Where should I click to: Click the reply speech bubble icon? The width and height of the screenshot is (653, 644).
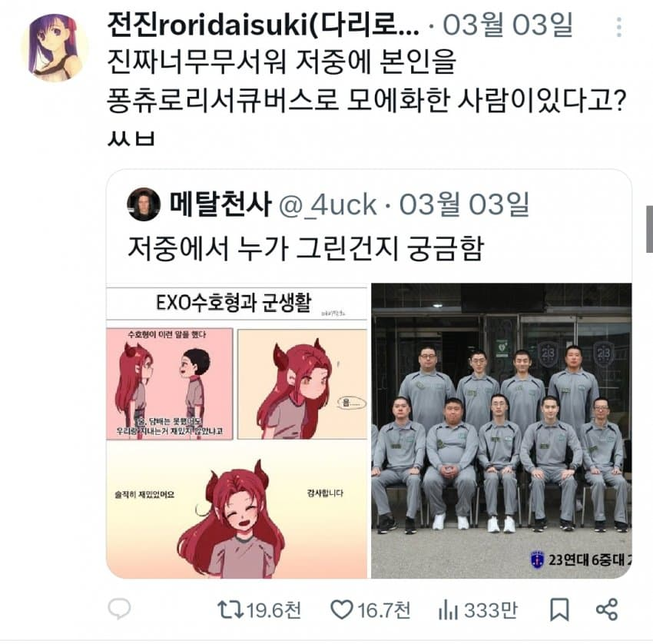coord(119,609)
